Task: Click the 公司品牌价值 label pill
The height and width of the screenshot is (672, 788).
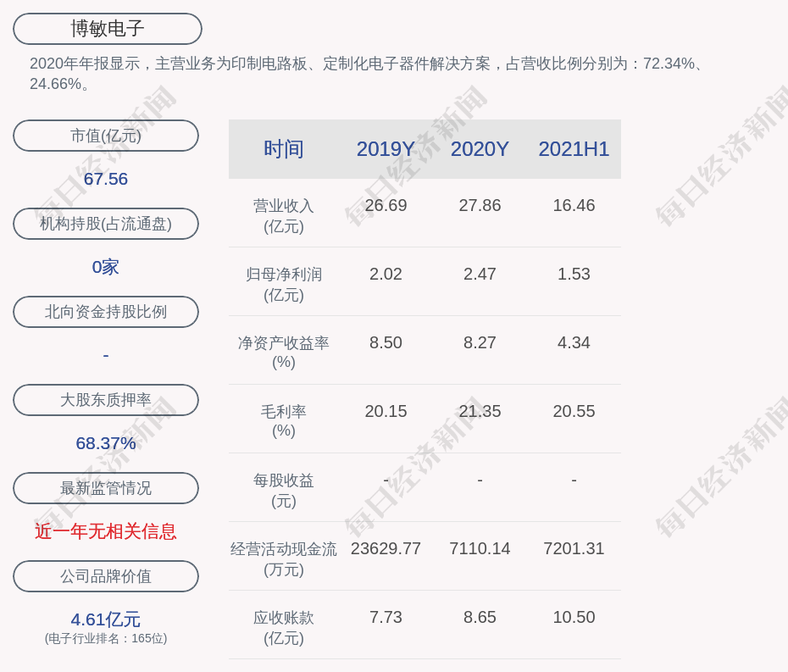Action: coord(106,576)
